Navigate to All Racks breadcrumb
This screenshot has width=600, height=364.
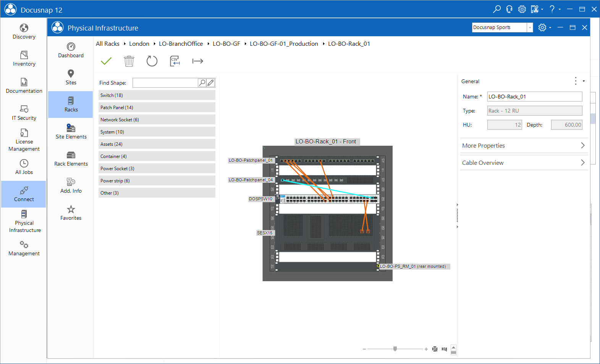click(x=108, y=44)
